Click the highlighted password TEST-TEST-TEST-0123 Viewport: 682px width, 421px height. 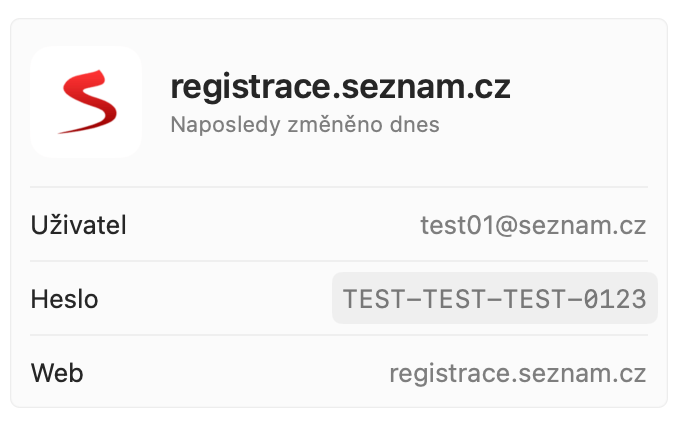pyautogui.click(x=494, y=299)
